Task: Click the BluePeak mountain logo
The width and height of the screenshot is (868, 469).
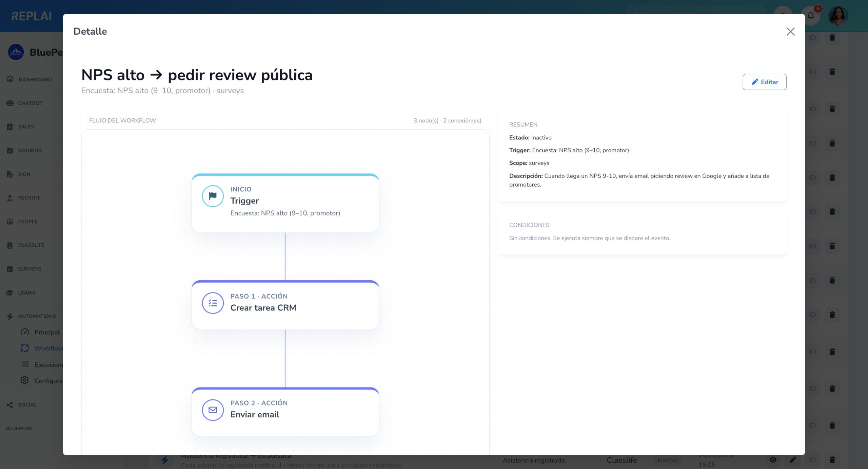Action: [16, 52]
